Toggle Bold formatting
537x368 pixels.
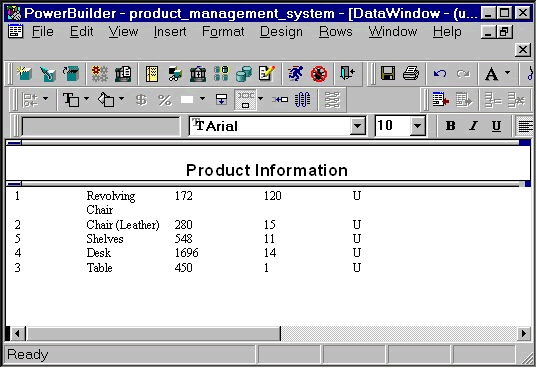pos(451,126)
